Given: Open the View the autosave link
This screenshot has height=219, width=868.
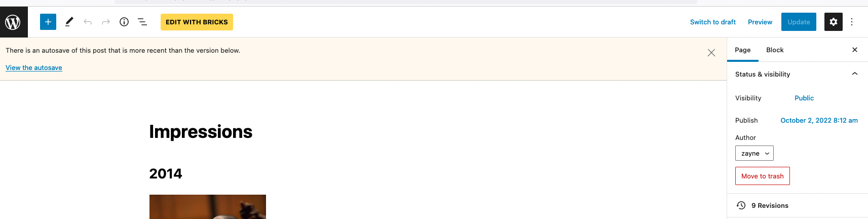Looking at the screenshot, I should coord(34,67).
